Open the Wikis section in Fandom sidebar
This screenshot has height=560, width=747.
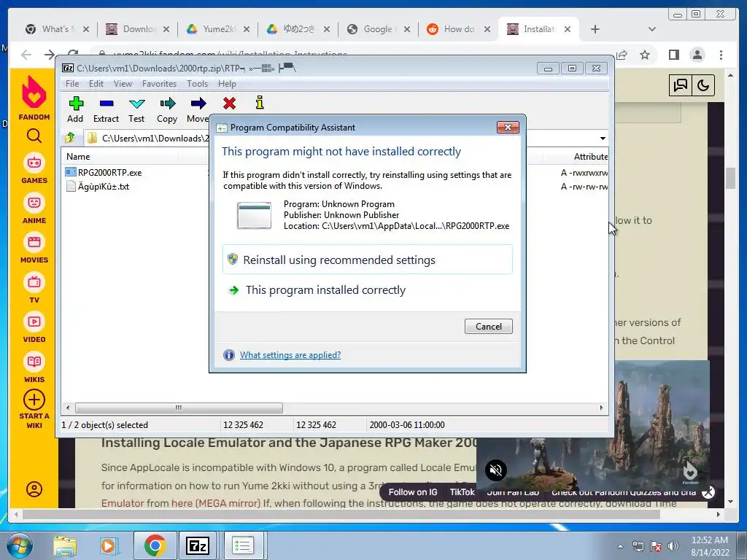(34, 367)
